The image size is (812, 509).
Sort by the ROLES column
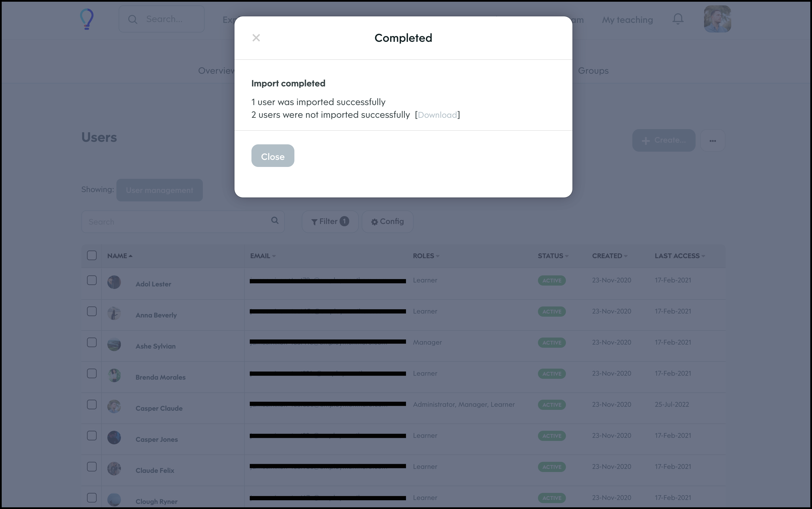click(426, 256)
